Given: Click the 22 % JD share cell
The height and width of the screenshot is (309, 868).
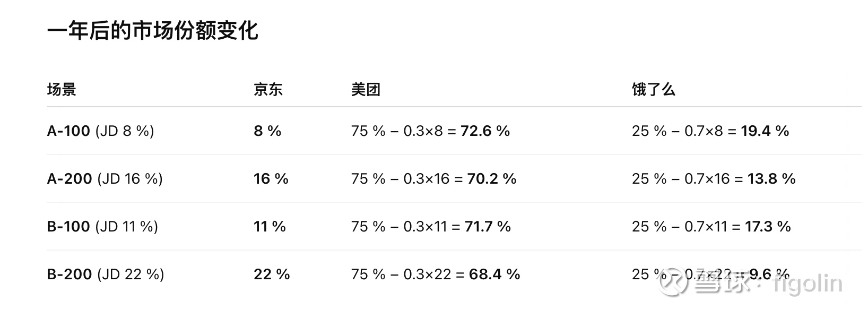Looking at the screenshot, I should click(272, 274).
